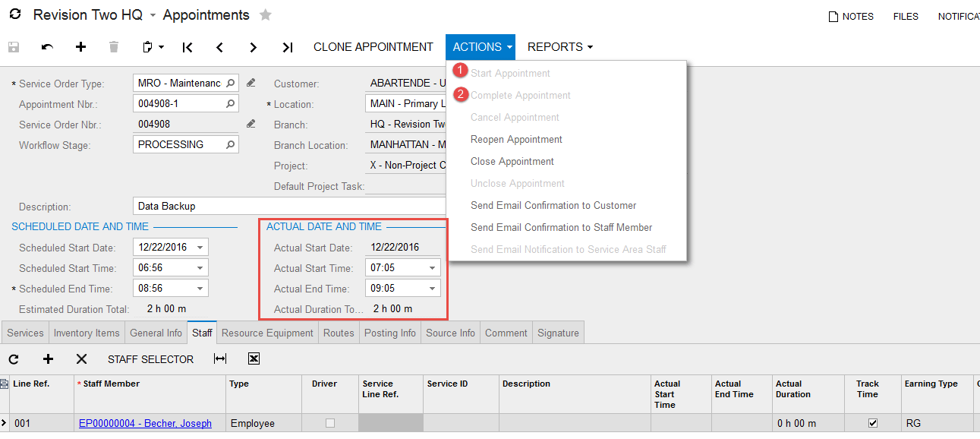The height and width of the screenshot is (439, 980).
Task: Click the Delete trash icon in toolbar
Action: [x=114, y=47]
